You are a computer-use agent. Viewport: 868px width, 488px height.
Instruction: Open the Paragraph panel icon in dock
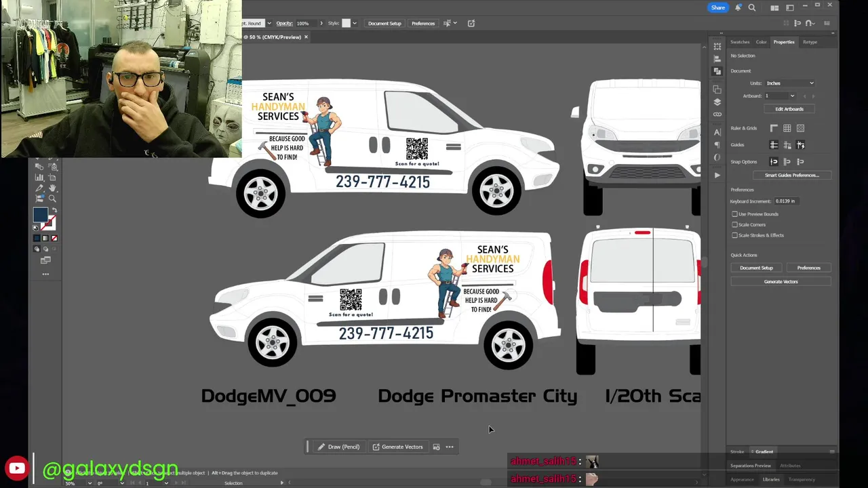[x=717, y=144]
